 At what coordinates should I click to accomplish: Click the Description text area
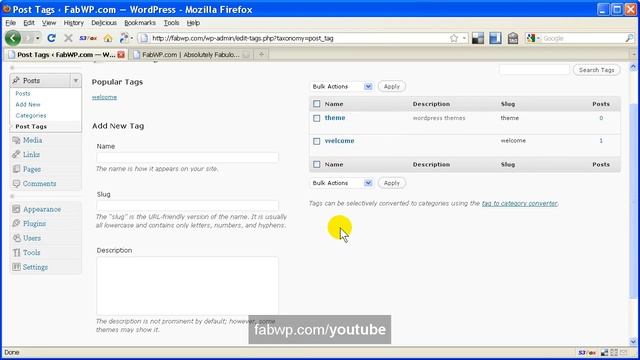point(187,286)
